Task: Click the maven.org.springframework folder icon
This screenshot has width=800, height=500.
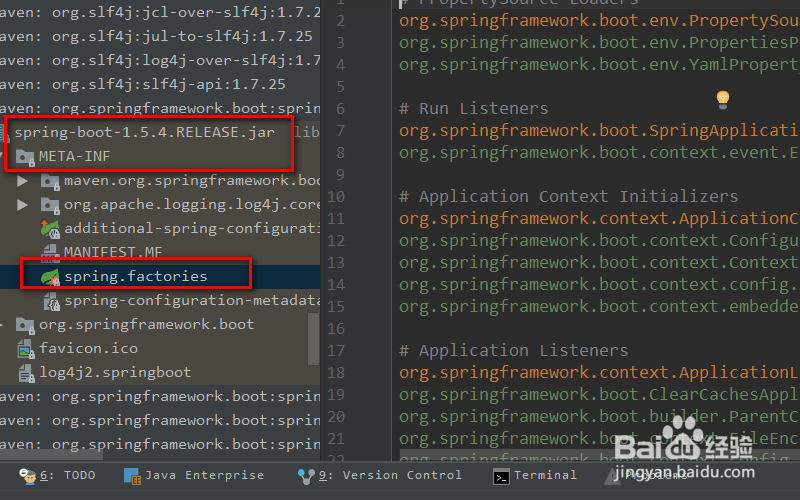Action: 50,181
